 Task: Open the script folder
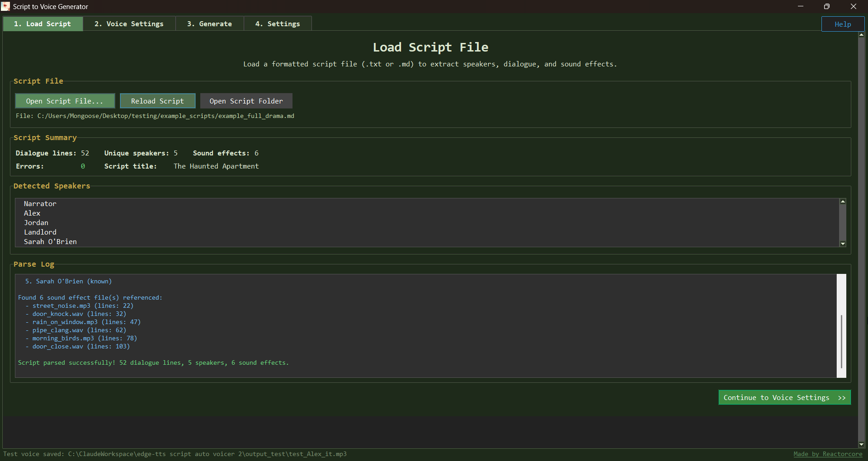coord(246,101)
